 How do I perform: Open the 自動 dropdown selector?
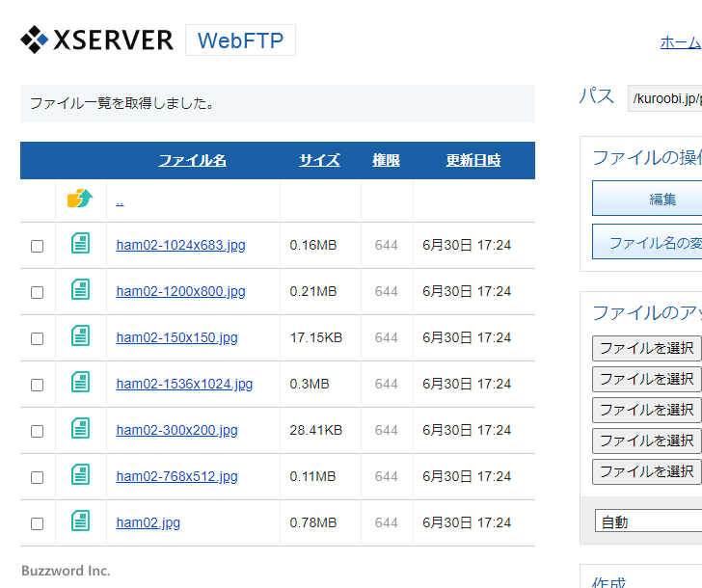[648, 521]
